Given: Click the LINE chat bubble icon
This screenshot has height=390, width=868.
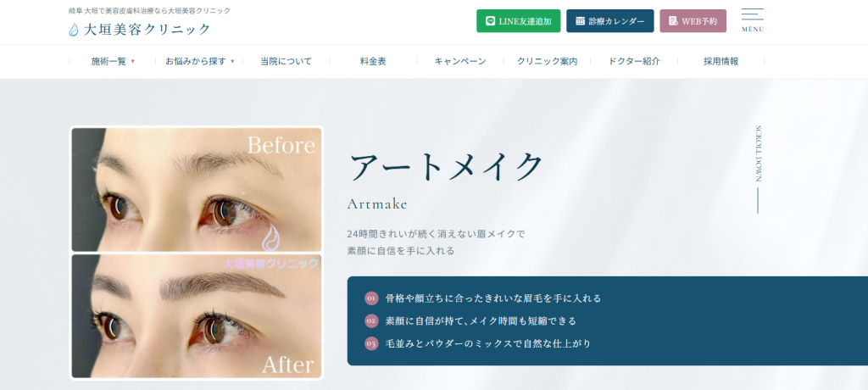Looking at the screenshot, I should point(490,21).
